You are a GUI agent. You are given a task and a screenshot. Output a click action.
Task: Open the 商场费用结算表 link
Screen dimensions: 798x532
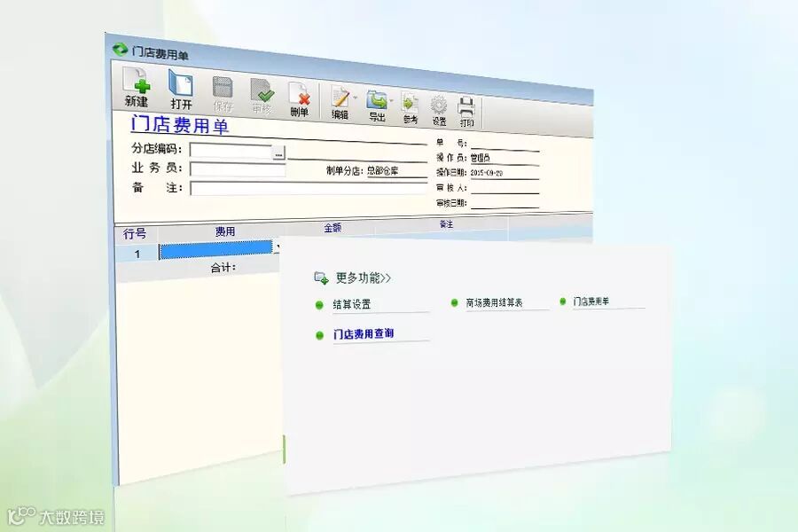pyautogui.click(x=494, y=302)
